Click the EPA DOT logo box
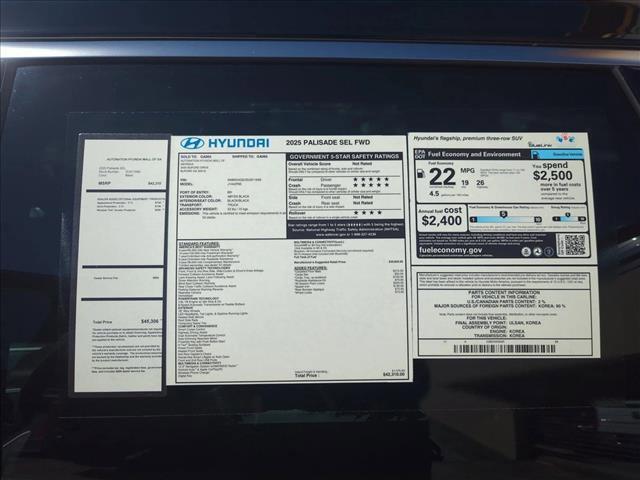 pos(420,154)
